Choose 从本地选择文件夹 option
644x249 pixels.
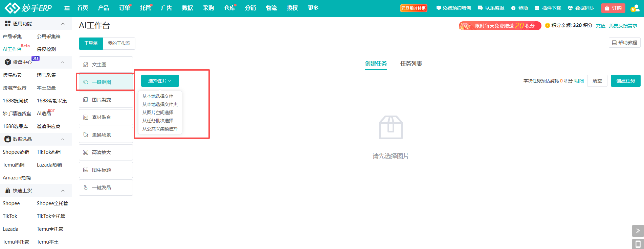160,104
